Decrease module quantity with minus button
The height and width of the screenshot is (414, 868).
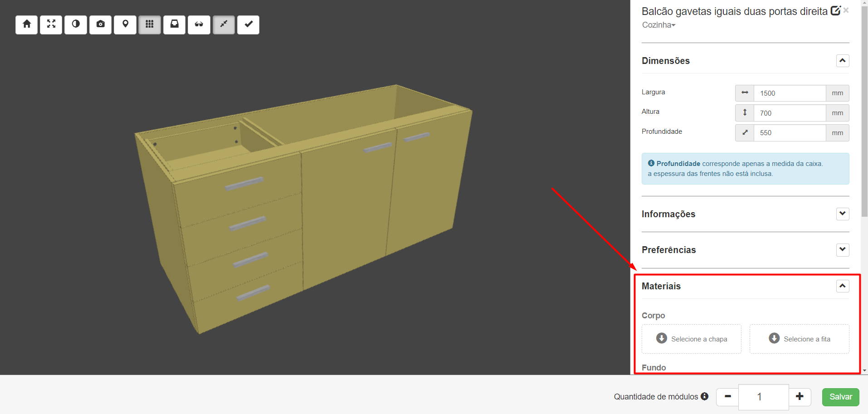click(727, 397)
